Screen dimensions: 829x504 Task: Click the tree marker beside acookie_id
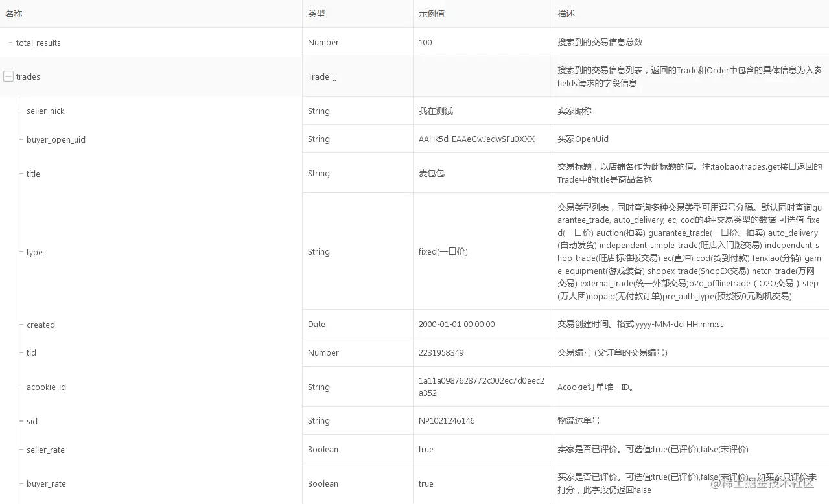20,387
